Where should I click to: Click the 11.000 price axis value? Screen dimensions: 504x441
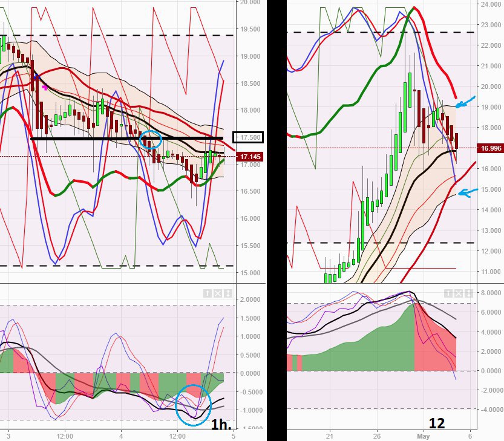pyautogui.click(x=491, y=272)
